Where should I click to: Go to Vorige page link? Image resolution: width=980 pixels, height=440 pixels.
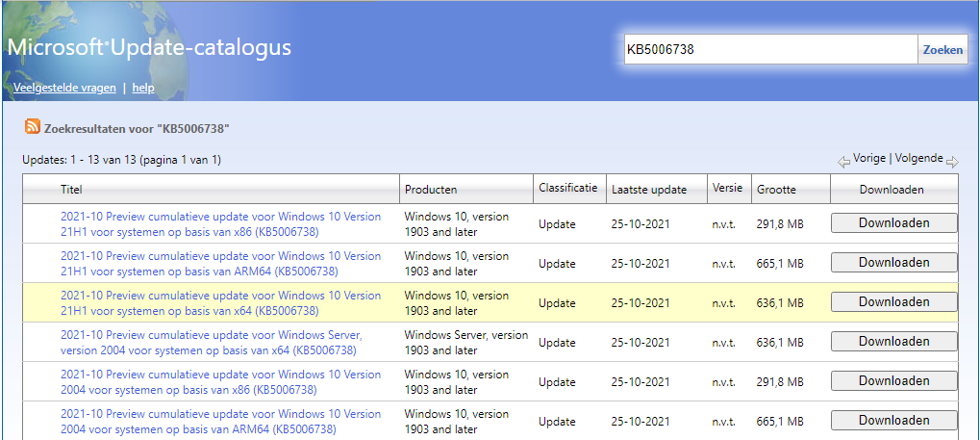[x=869, y=158]
